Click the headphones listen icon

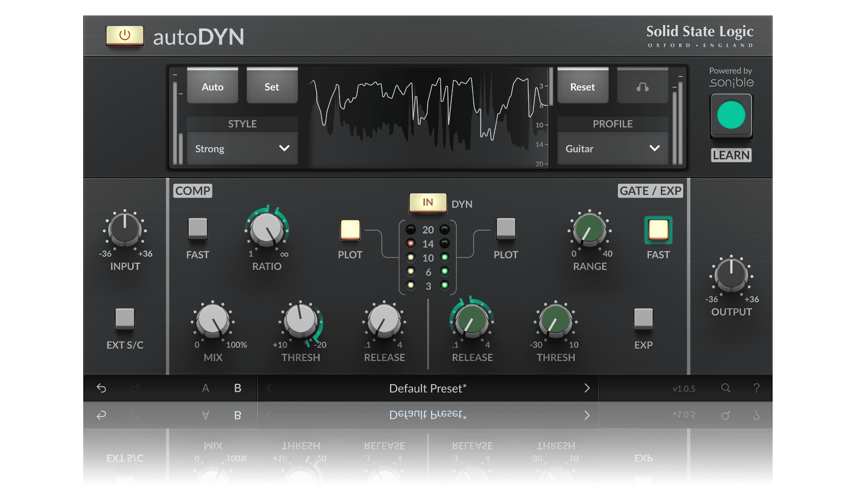coord(642,87)
